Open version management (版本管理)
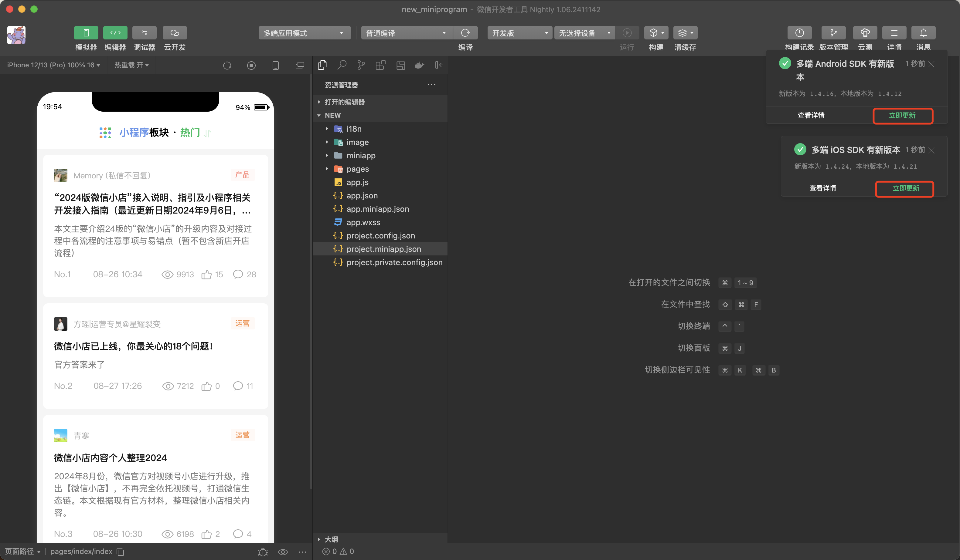Image resolution: width=960 pixels, height=560 pixels. (833, 33)
